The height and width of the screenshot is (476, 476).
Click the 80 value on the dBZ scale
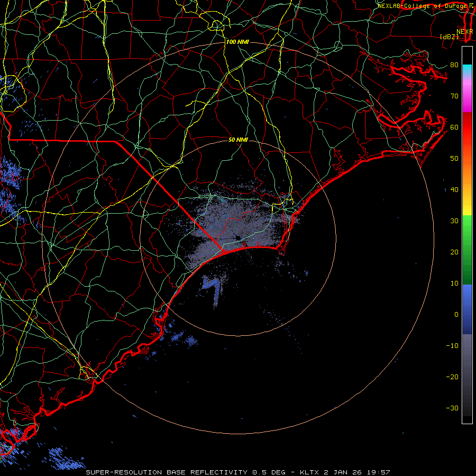[454, 65]
